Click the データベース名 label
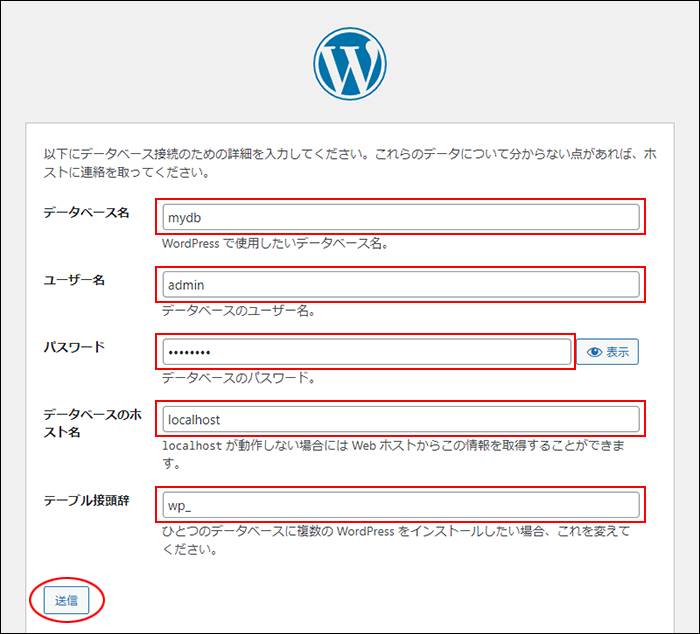 click(x=86, y=213)
